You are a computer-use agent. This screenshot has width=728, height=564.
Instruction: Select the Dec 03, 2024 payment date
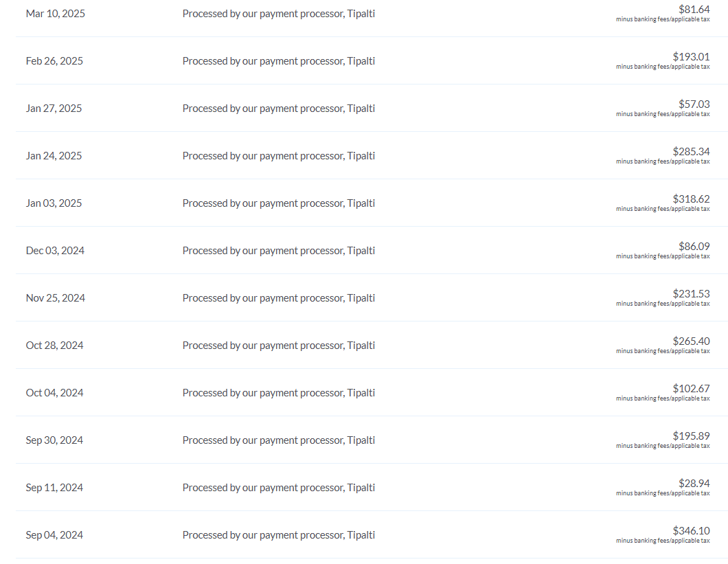tap(55, 251)
